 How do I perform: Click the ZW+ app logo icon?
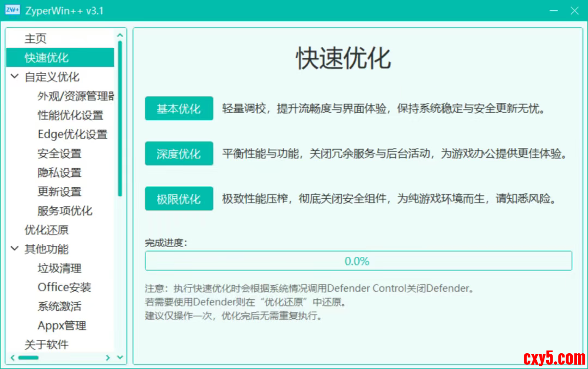[13, 10]
